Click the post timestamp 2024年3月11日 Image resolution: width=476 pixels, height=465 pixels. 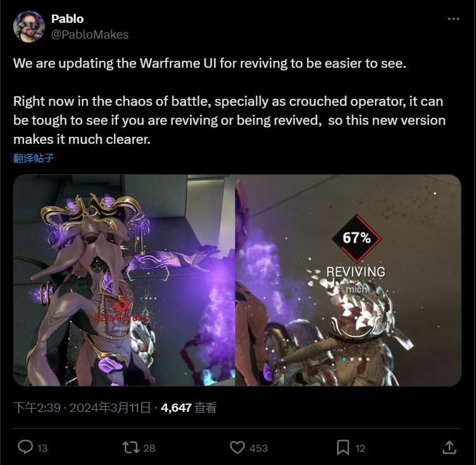pyautogui.click(x=110, y=407)
